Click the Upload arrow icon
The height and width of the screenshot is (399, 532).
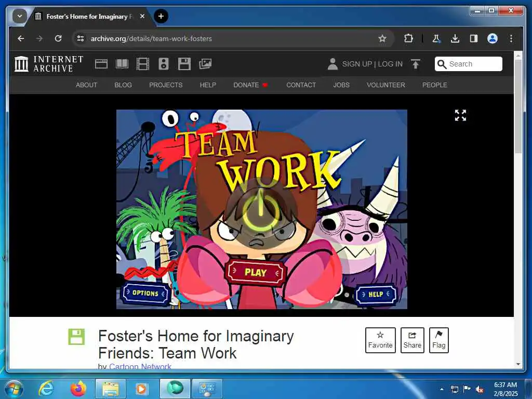(416, 64)
